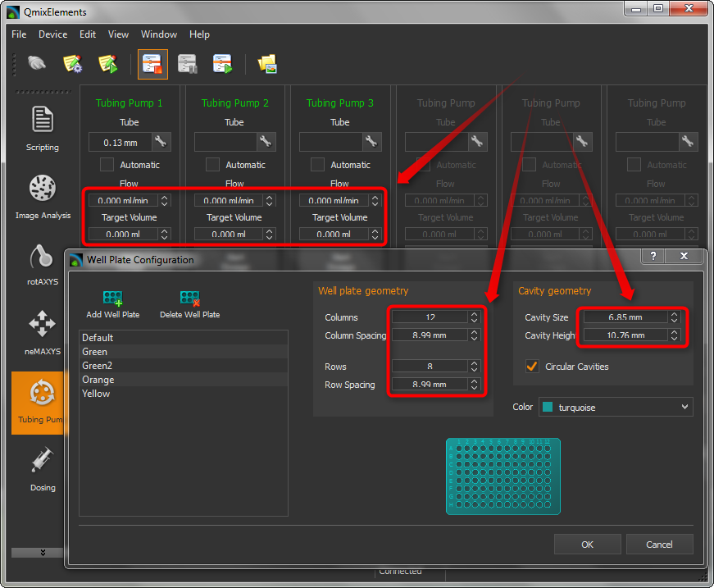Image resolution: width=714 pixels, height=588 pixels.
Task: Click the OK button
Action: [x=587, y=545]
